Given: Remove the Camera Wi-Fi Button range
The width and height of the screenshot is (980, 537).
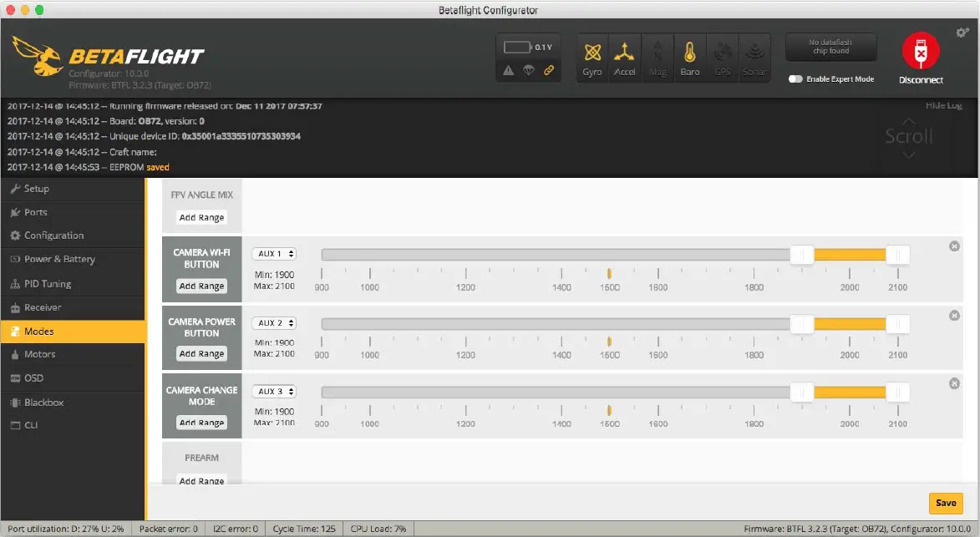Looking at the screenshot, I should tap(954, 246).
